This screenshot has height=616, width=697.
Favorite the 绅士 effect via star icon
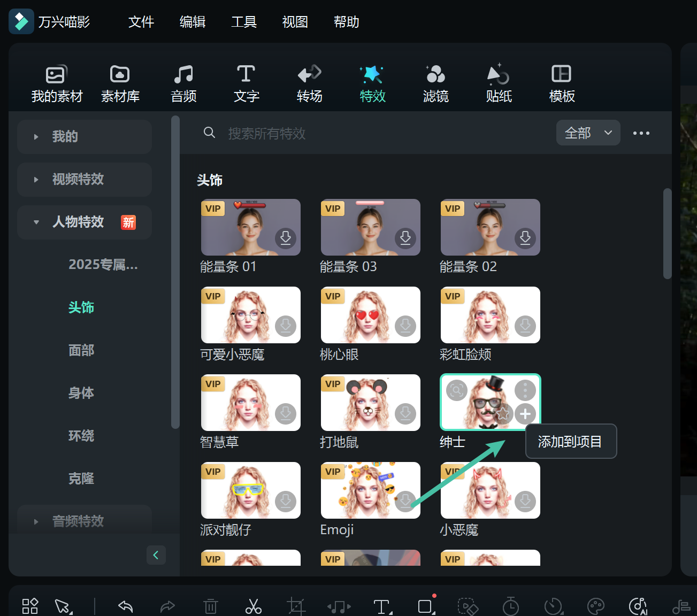point(502,414)
